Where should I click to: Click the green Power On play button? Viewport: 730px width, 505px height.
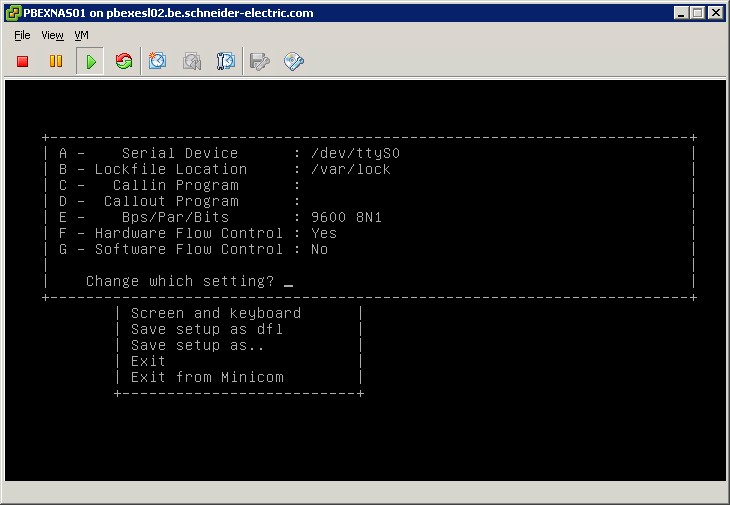click(x=90, y=62)
